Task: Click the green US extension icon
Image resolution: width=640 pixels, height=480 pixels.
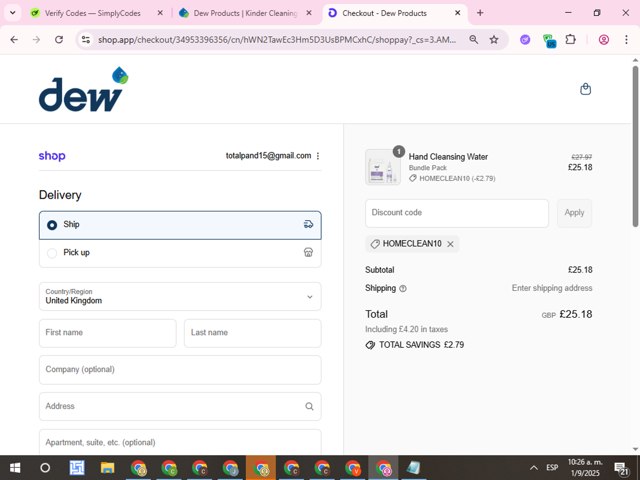Action: point(549,40)
